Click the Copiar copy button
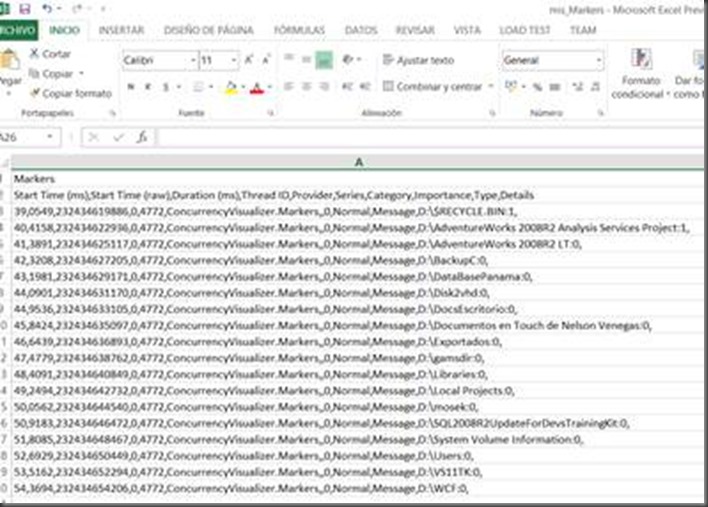The image size is (708, 507). tap(51, 74)
